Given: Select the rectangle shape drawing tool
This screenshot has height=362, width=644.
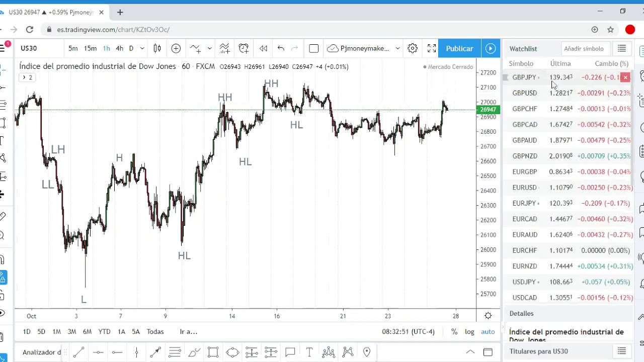Looking at the screenshot, I should pos(213,352).
